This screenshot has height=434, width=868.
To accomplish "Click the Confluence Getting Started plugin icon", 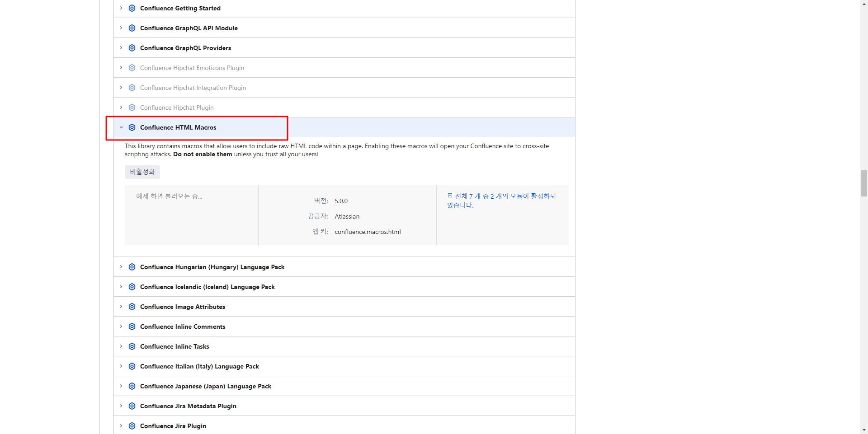I will click(132, 8).
